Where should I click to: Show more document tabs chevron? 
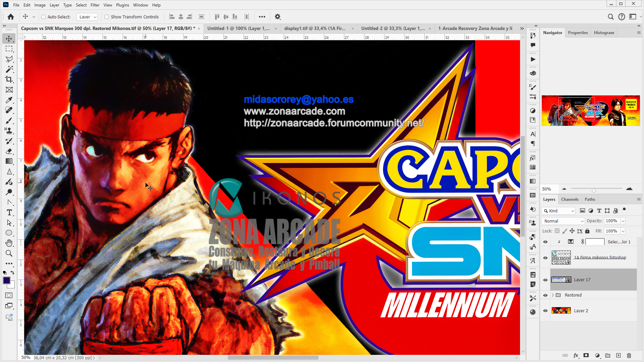522,29
